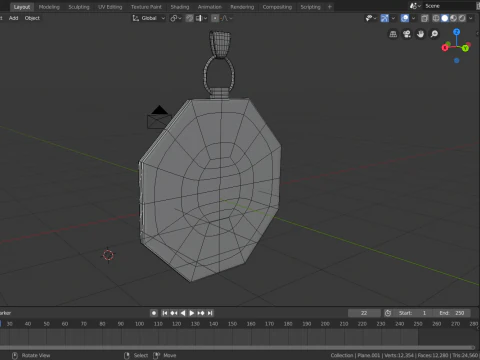480x360 pixels.
Task: Play the animation in reverse
Action: click(x=183, y=313)
